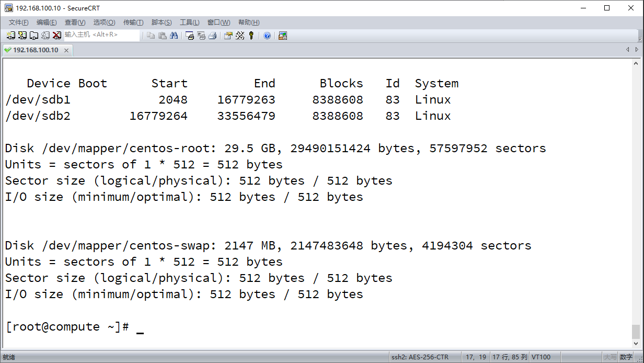Screen dimensions: 644x363
Task: Click the 数字 num lock indicator
Action: 626,357
